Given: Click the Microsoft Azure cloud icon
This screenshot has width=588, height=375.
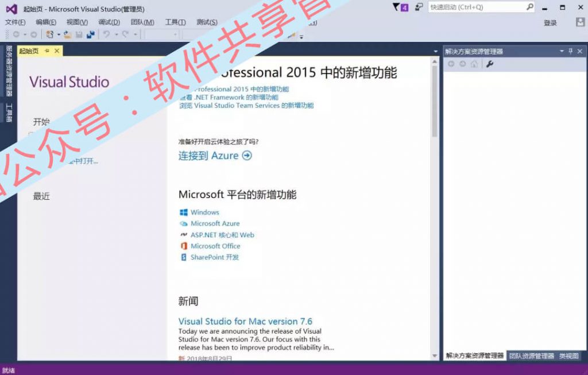Looking at the screenshot, I should point(183,223).
